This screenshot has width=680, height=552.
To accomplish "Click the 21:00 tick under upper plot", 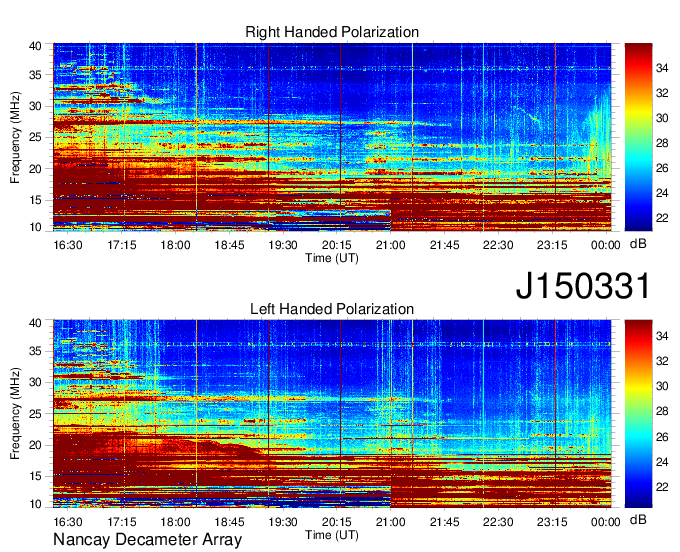I will [390, 245].
